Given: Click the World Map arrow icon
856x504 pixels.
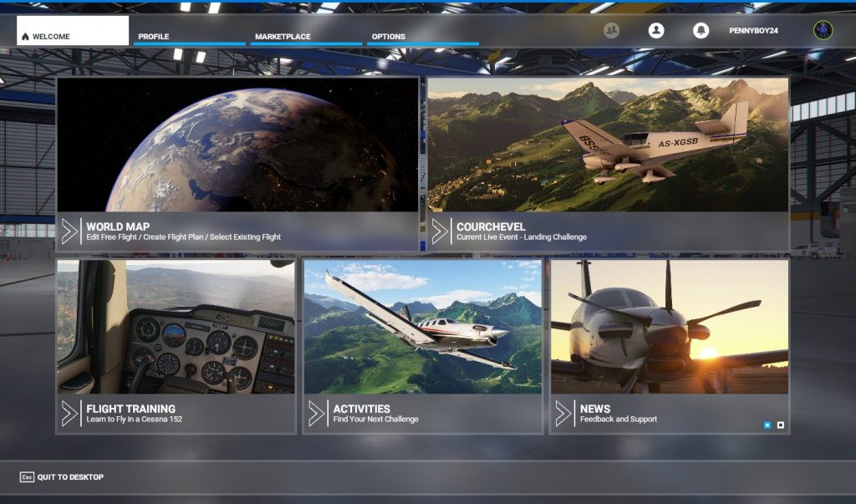Looking at the screenshot, I should click(69, 232).
